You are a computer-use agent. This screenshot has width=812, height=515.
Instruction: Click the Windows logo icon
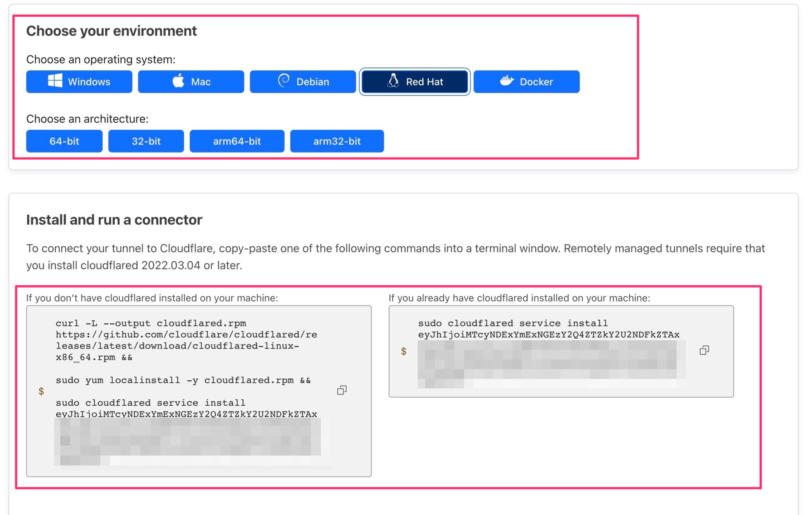pos(55,81)
